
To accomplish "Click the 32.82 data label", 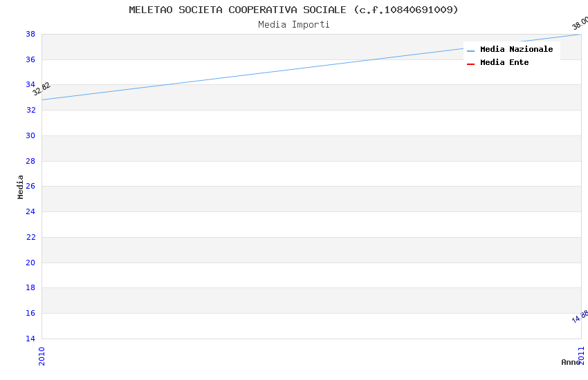I will tap(42, 89).
